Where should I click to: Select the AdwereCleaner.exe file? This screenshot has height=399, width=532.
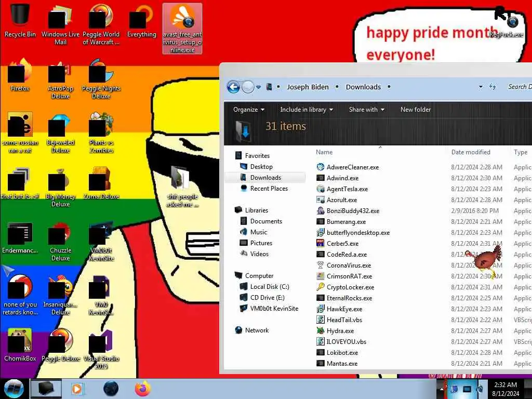(353, 167)
